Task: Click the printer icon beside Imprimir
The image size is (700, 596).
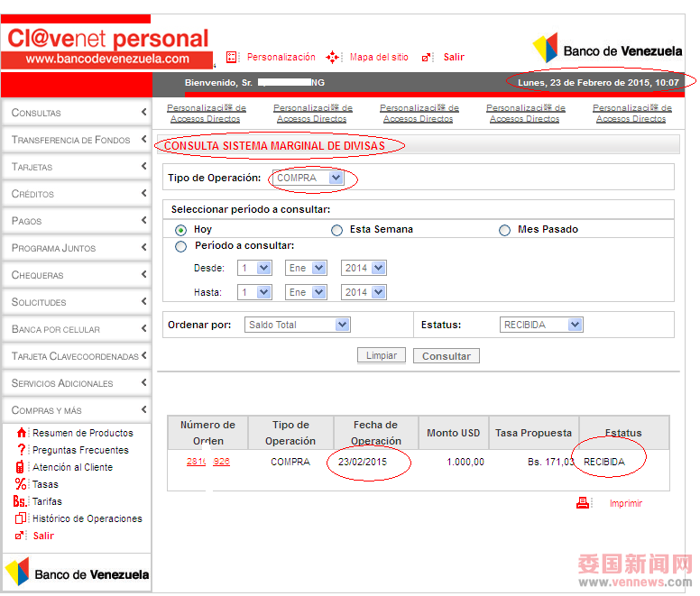Action: [x=582, y=503]
